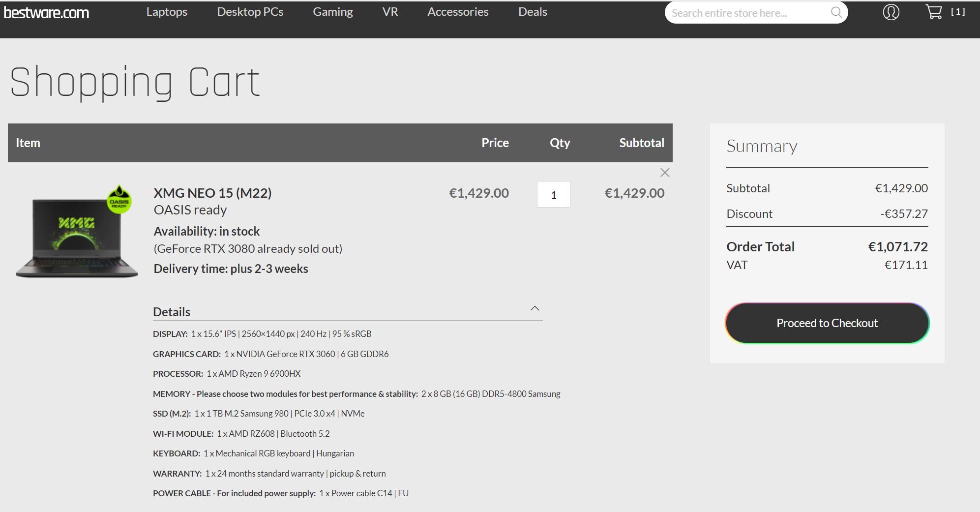This screenshot has height=512, width=980.
Task: Click the OASIS Ready badge on the thumbnail
Action: pyautogui.click(x=119, y=199)
